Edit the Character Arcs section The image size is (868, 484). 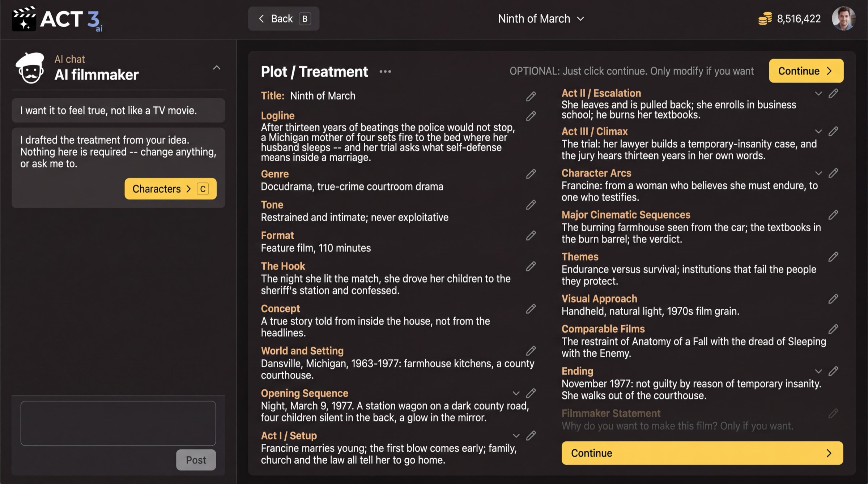[x=833, y=173]
